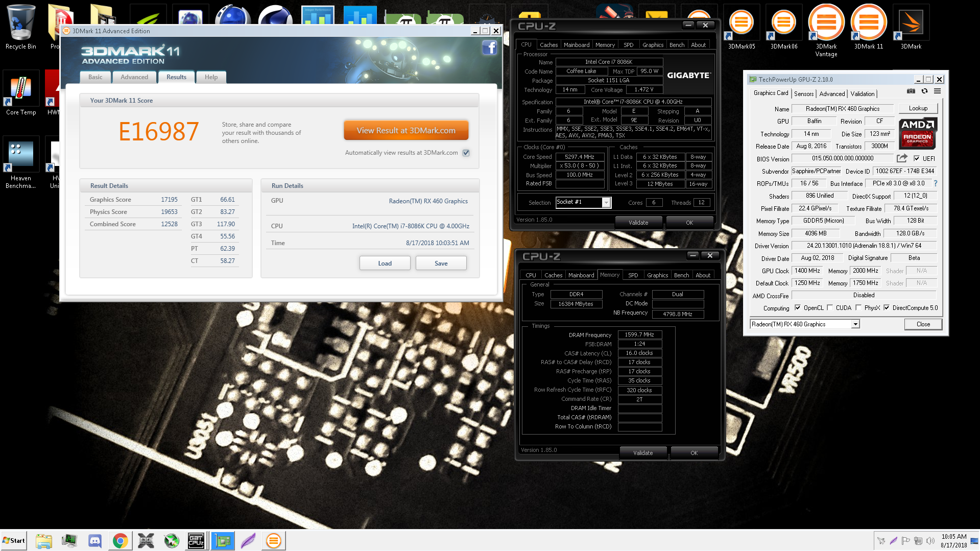The width and height of the screenshot is (980, 551).
Task: Click Graphics Score value 17195
Action: (x=169, y=200)
